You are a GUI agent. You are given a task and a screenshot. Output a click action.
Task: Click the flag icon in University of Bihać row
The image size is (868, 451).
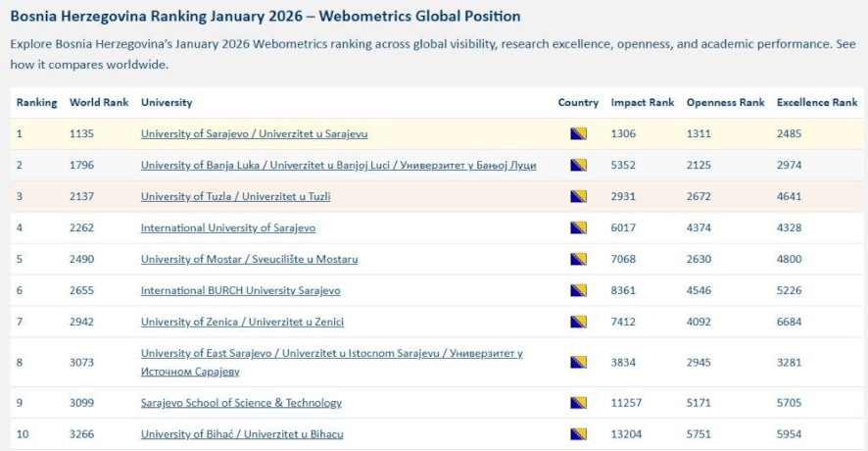(578, 434)
